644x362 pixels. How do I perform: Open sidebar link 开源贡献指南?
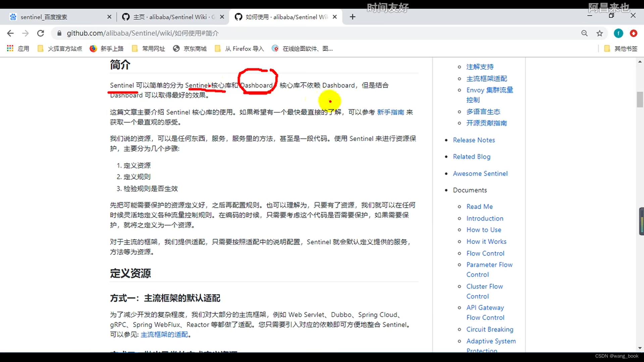tap(487, 123)
